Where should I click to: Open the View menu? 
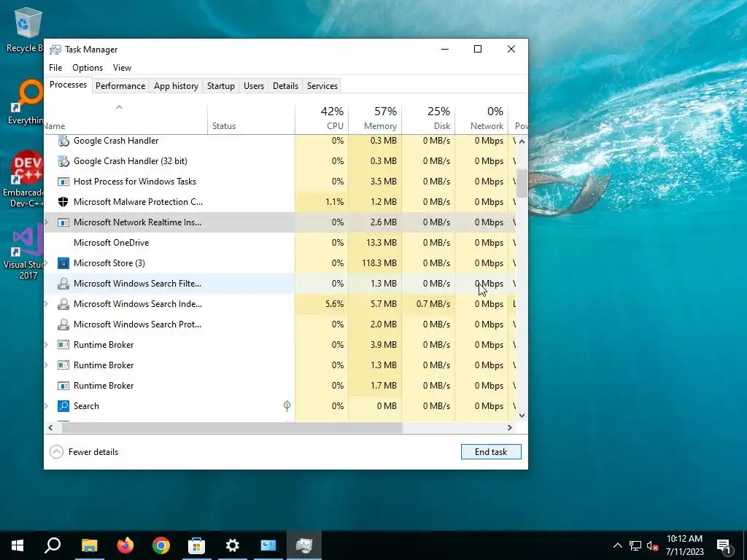click(x=122, y=68)
